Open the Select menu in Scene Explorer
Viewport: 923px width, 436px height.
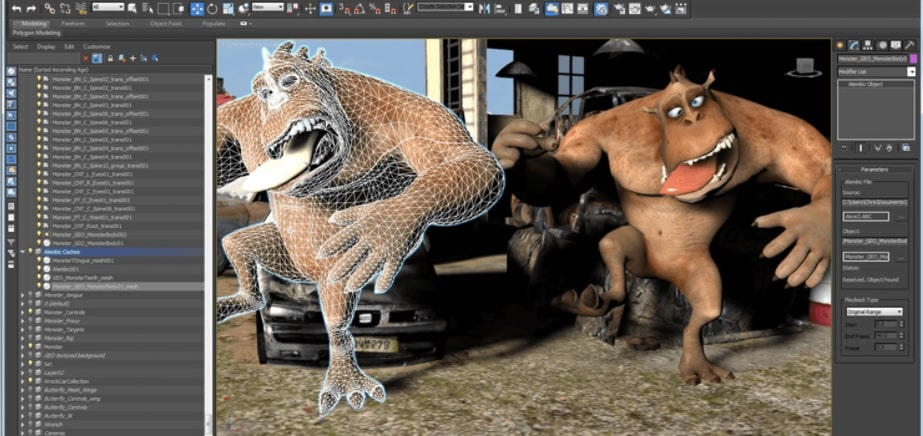21,46
